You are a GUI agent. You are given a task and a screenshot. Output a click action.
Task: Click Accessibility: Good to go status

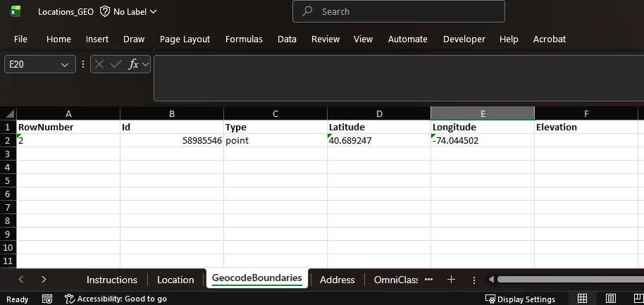pos(116,299)
